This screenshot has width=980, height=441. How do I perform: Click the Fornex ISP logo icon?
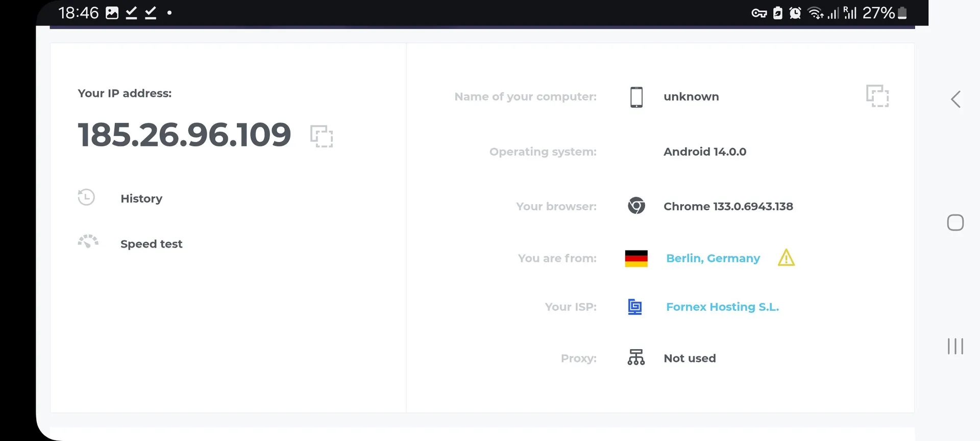click(x=635, y=307)
